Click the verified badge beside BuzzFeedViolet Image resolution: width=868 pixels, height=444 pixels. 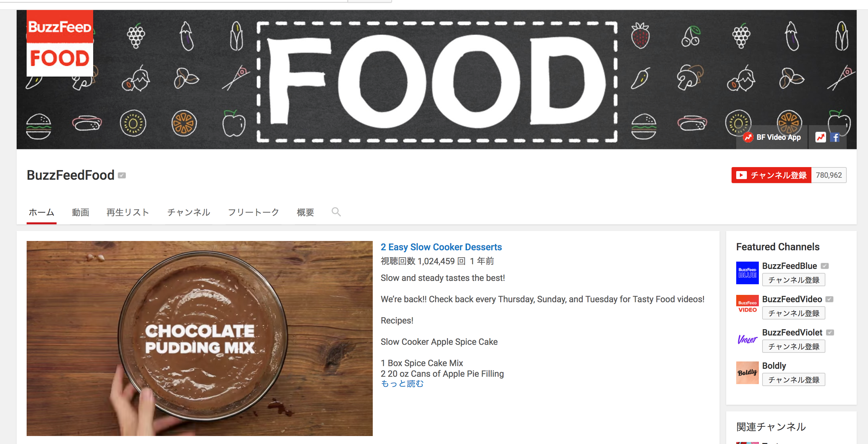pos(830,333)
